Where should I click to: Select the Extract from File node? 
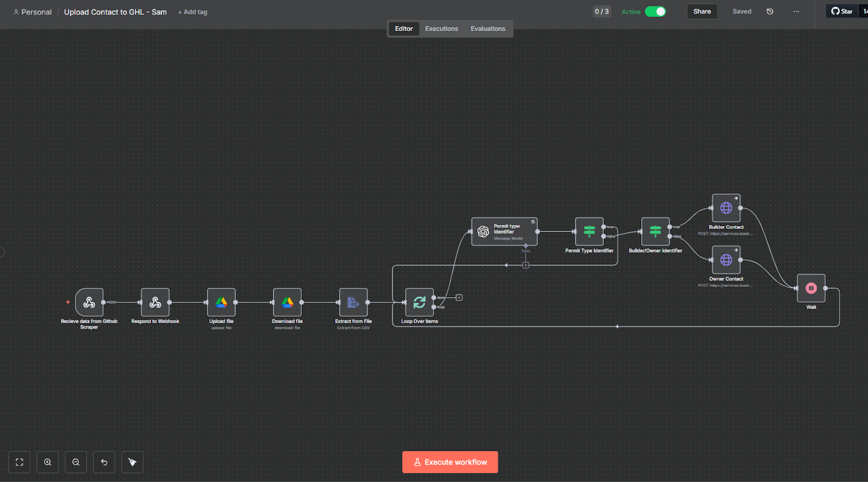click(353, 303)
